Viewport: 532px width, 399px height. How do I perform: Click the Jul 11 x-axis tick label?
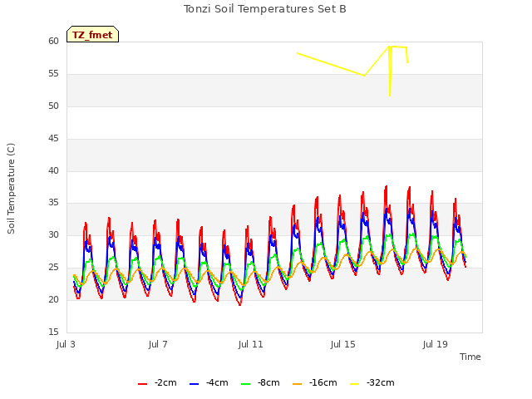click(251, 344)
